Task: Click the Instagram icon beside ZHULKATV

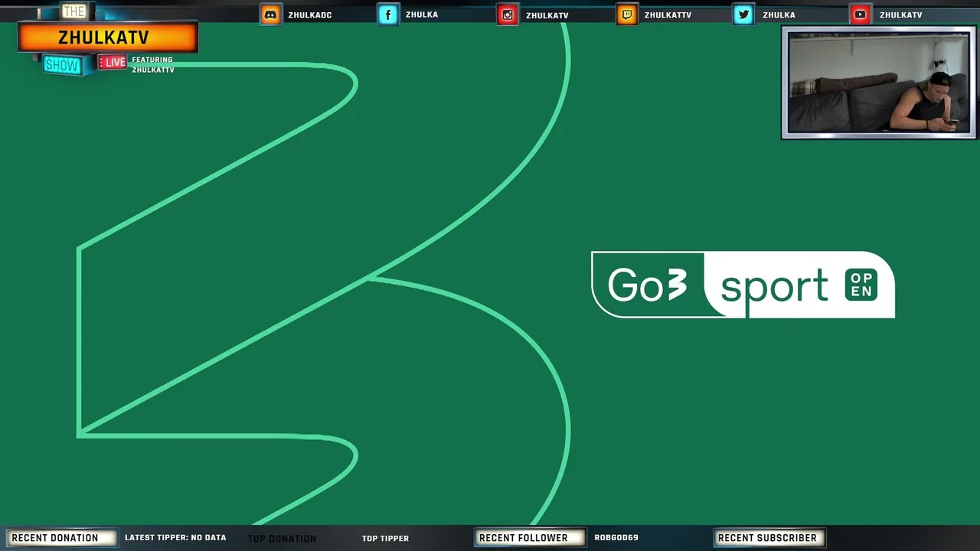Action: (507, 15)
